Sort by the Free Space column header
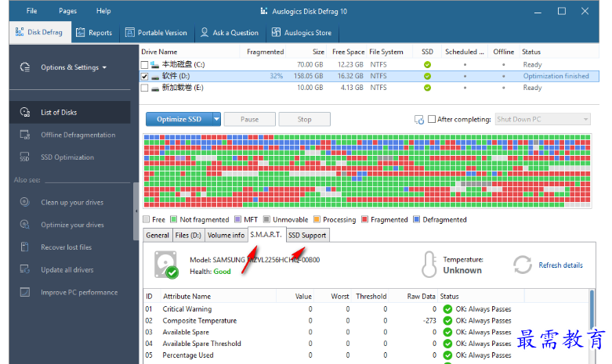Viewport: 612px width, 364px height. 348,52
